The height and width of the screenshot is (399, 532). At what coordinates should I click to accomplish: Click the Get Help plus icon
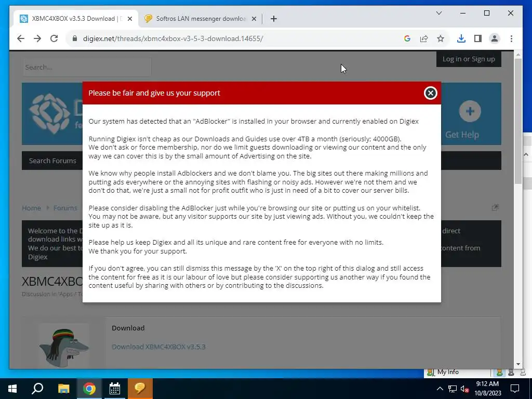470,111
